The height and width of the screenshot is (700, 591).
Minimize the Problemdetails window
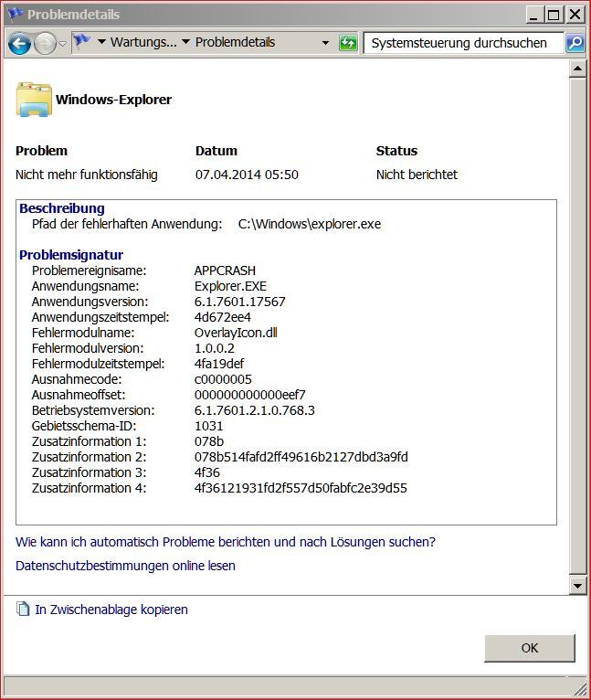pyautogui.click(x=533, y=15)
